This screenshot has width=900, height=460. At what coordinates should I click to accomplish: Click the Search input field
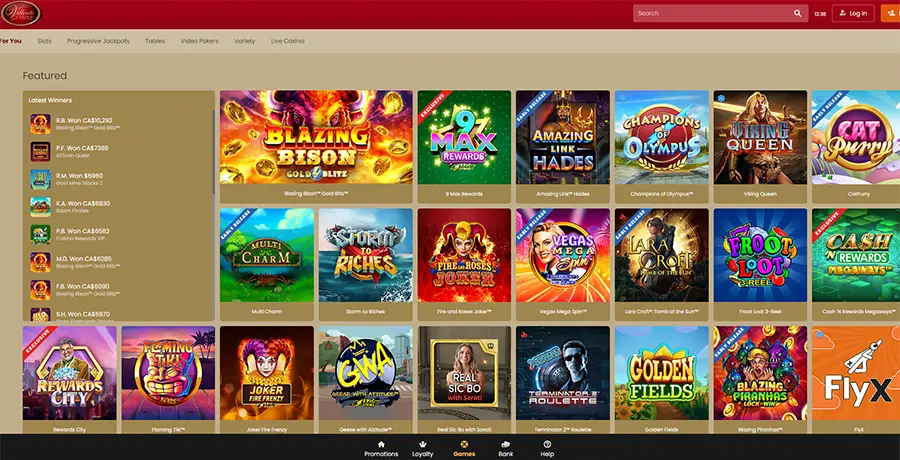pyautogui.click(x=712, y=13)
